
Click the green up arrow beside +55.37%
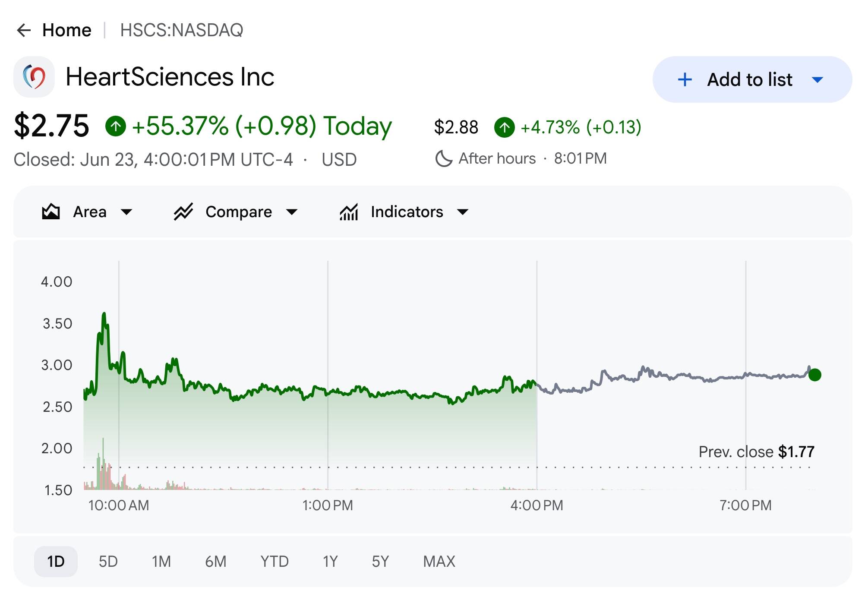(x=116, y=126)
